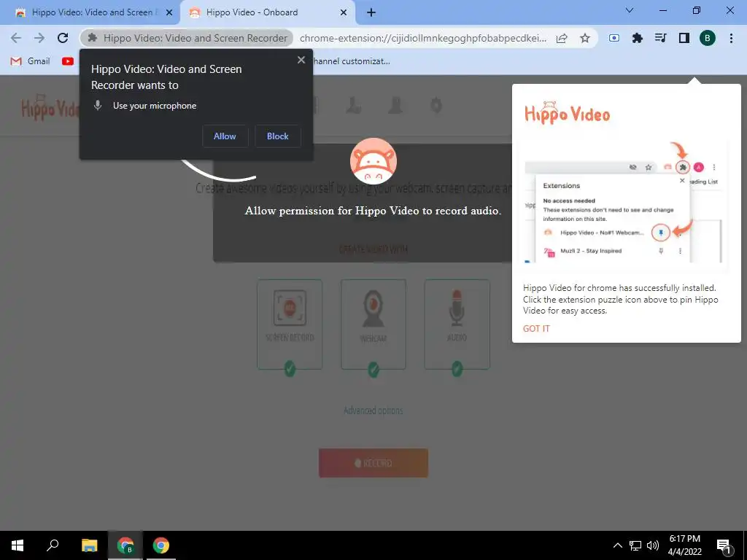This screenshot has height=560, width=747.
Task: Click GOT IT in Hippo Video popup
Action: (536, 329)
